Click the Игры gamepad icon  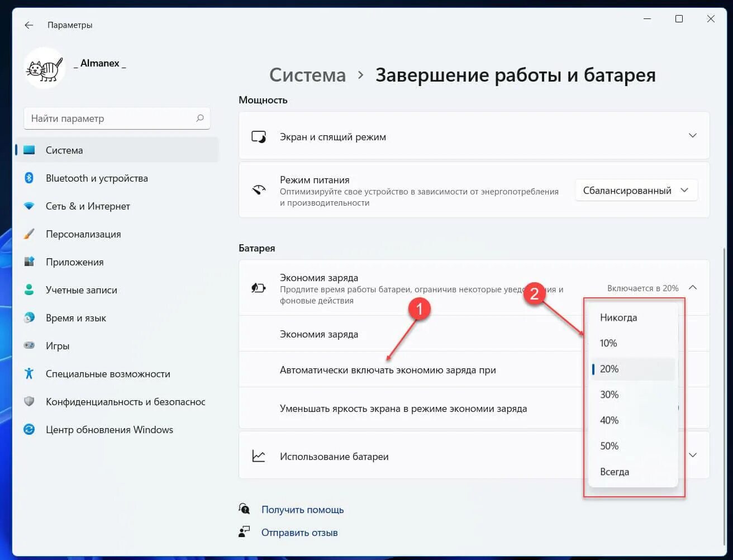(x=29, y=345)
